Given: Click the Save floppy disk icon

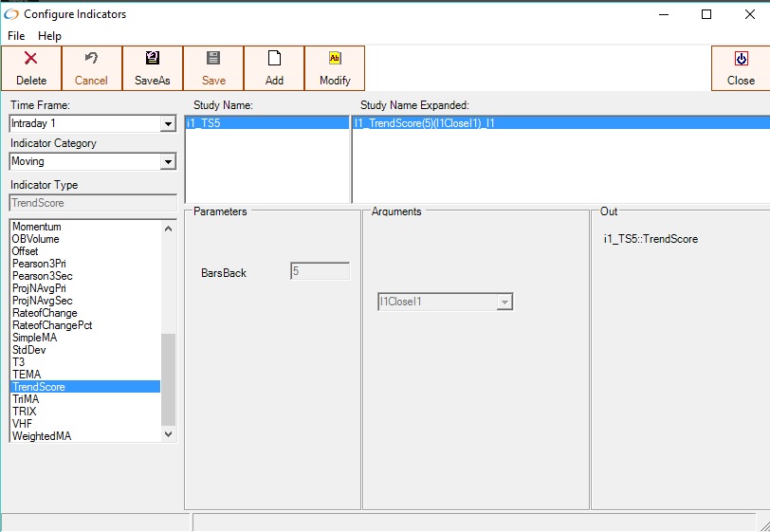Looking at the screenshot, I should [x=213, y=59].
